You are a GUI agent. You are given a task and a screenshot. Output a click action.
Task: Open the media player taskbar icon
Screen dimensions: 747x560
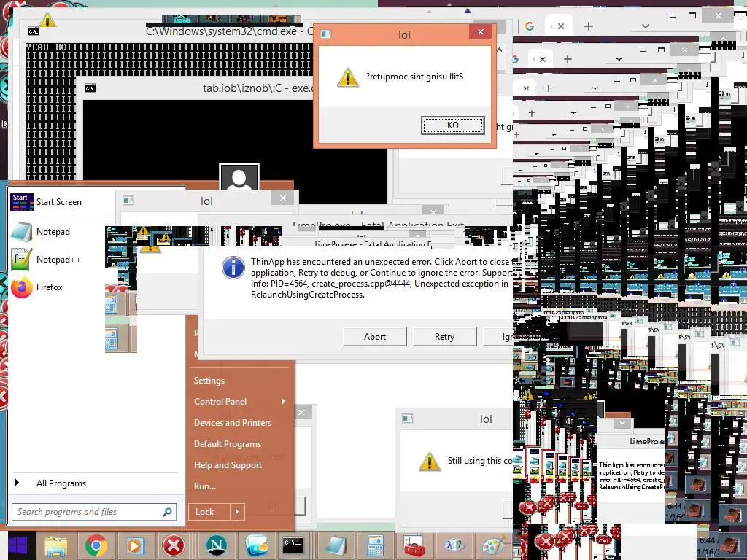click(x=135, y=545)
